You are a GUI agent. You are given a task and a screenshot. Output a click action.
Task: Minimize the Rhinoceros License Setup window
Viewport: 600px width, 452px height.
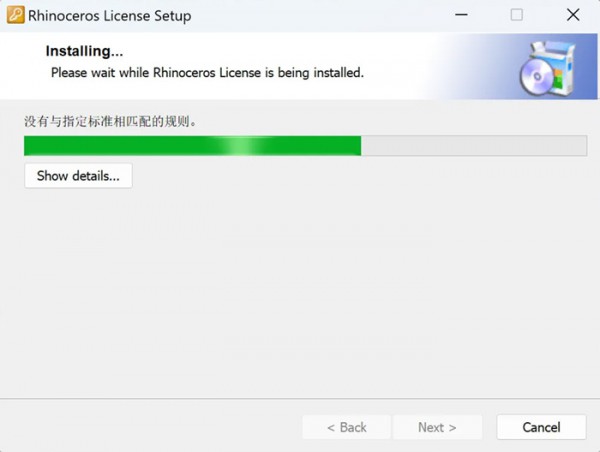(461, 15)
